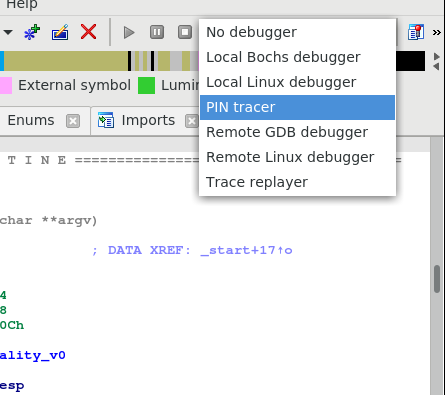
Task: Expand hidden toolbar items chevron
Action: coord(437,33)
